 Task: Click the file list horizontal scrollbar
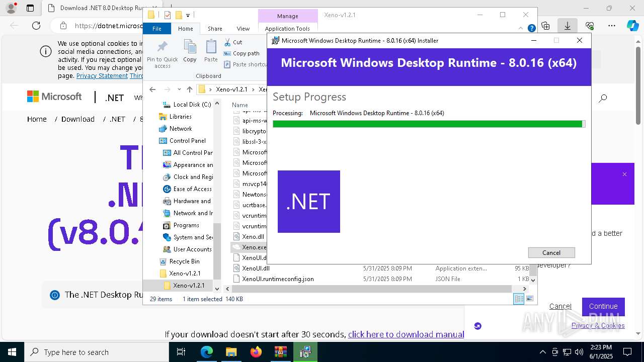click(x=372, y=289)
